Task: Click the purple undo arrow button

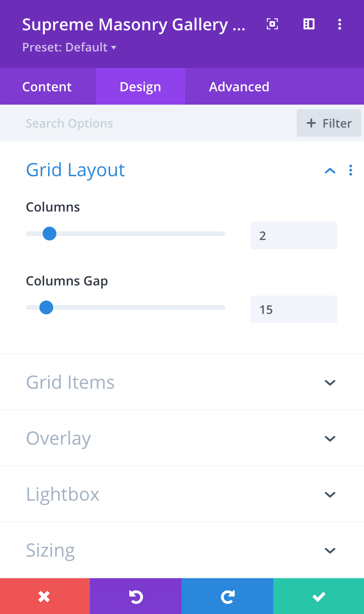Action: click(136, 596)
